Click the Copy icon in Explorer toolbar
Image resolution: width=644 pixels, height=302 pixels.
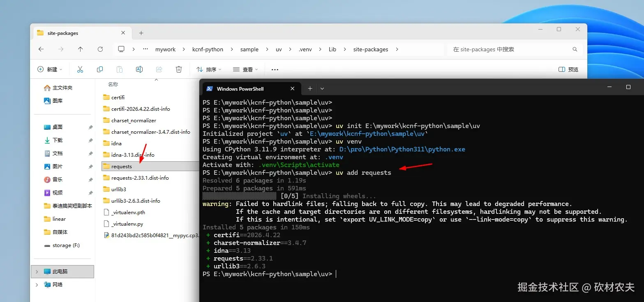(x=100, y=69)
